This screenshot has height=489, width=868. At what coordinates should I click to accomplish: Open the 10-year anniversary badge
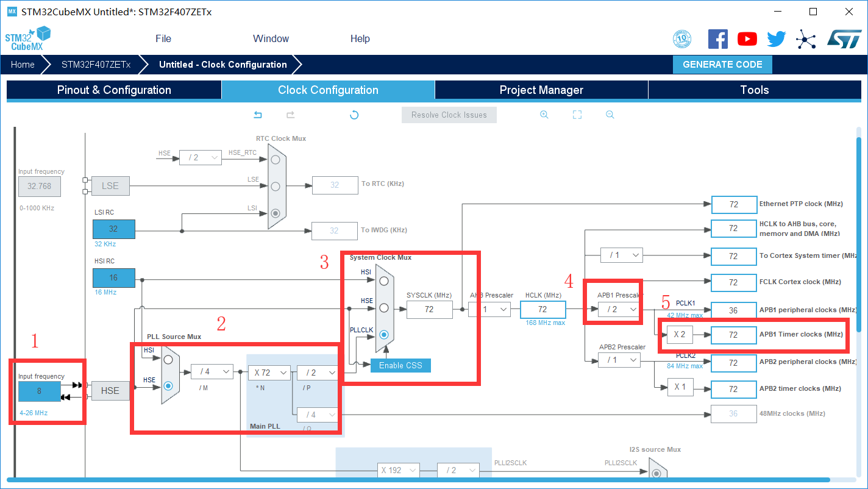click(682, 39)
